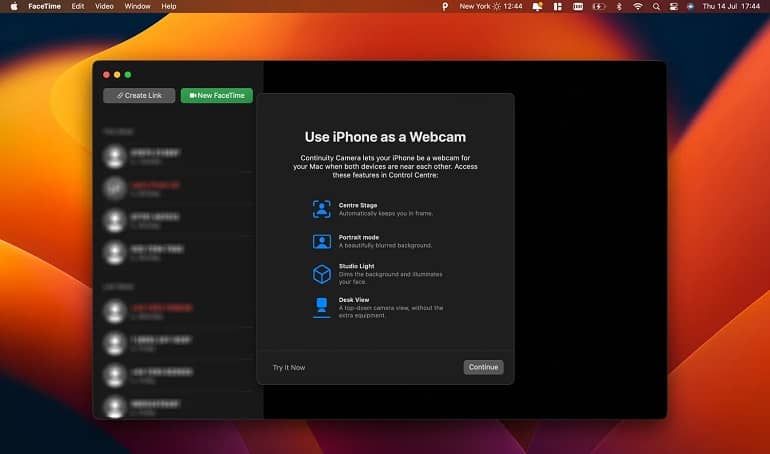Screen dimensions: 770x454
Task: Click the Use iPhone as a Webcam heading
Action: (385, 137)
